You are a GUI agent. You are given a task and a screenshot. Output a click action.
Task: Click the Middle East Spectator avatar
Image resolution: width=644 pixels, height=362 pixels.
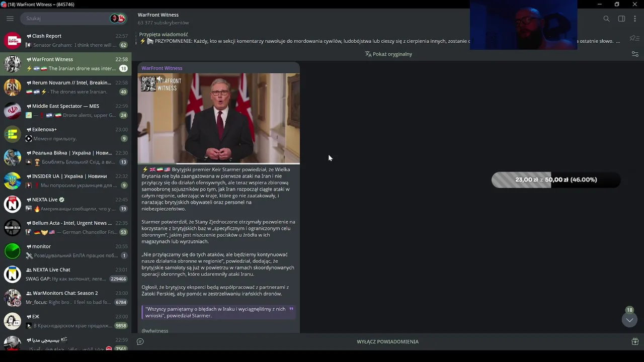click(13, 111)
